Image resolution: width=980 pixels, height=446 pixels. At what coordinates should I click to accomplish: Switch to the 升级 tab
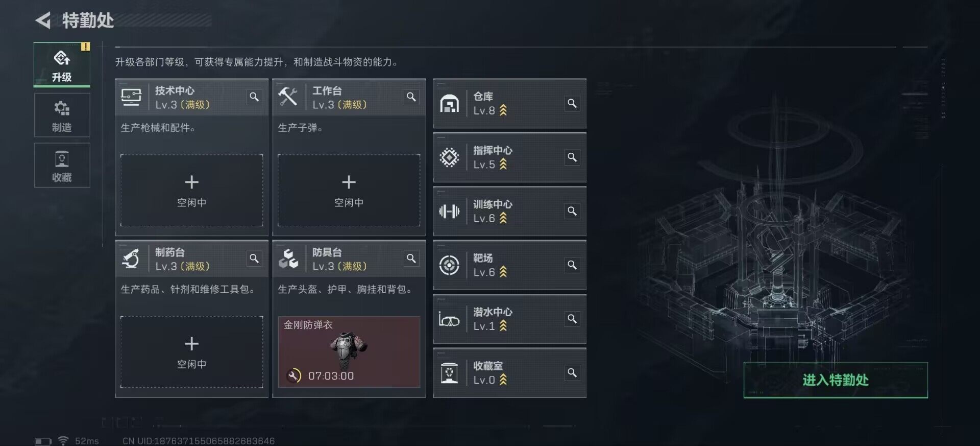(x=62, y=65)
